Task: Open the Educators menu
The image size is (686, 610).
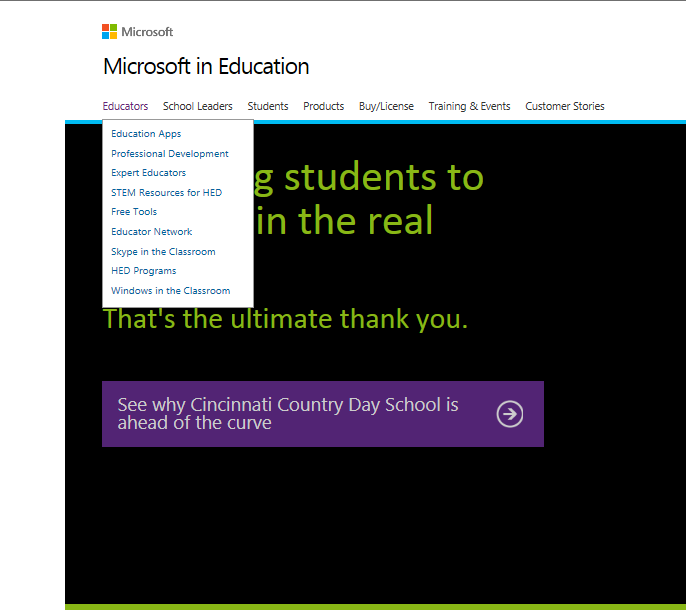Action: [125, 106]
